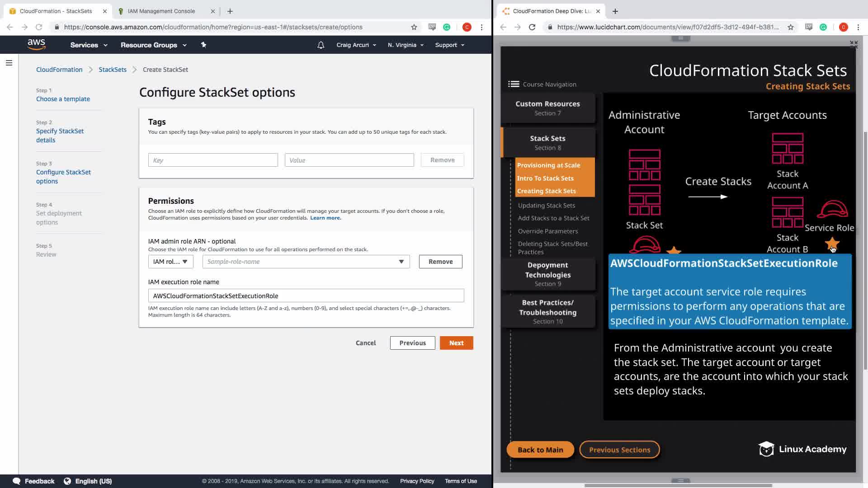Reload the Lucidchart page
Image resolution: width=868 pixels, height=488 pixels.
tap(532, 27)
